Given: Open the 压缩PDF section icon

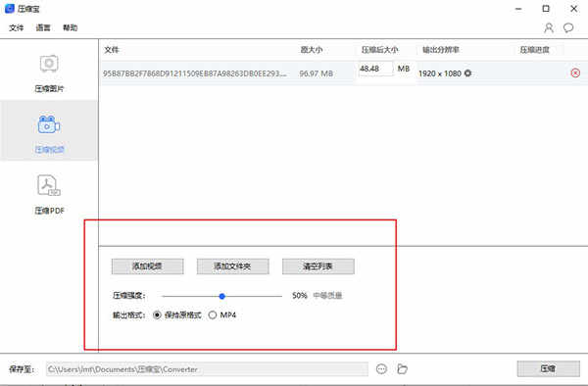Looking at the screenshot, I should point(49,185).
